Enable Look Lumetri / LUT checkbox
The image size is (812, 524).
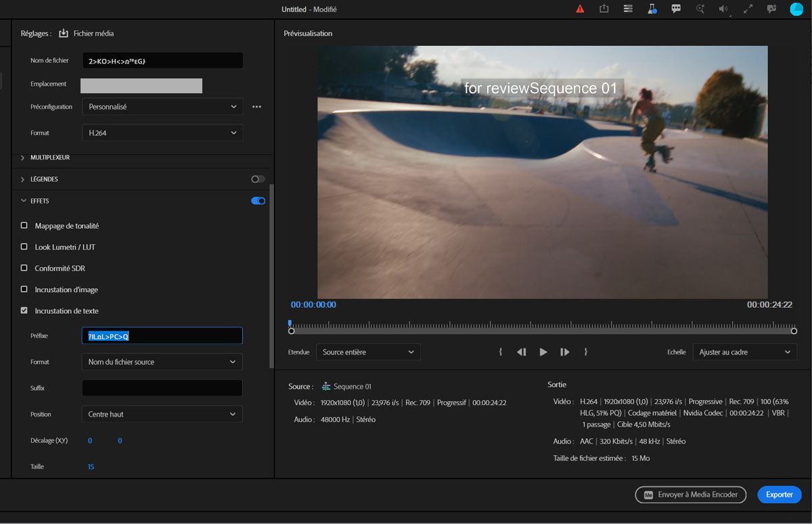[x=24, y=247]
